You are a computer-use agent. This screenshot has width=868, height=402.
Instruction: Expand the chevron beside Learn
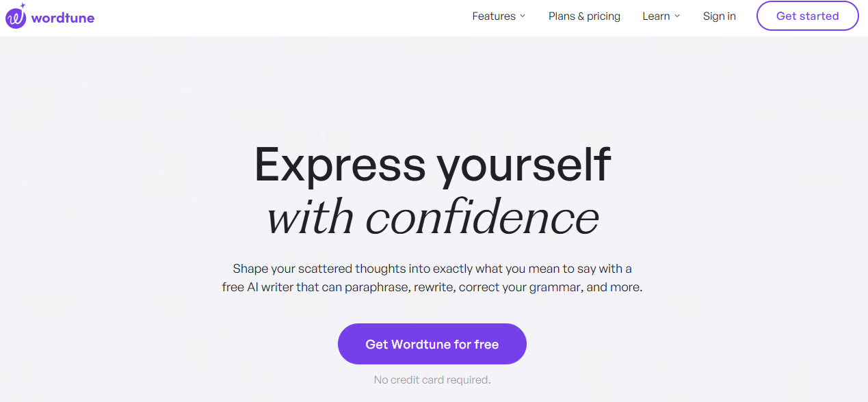(x=677, y=16)
